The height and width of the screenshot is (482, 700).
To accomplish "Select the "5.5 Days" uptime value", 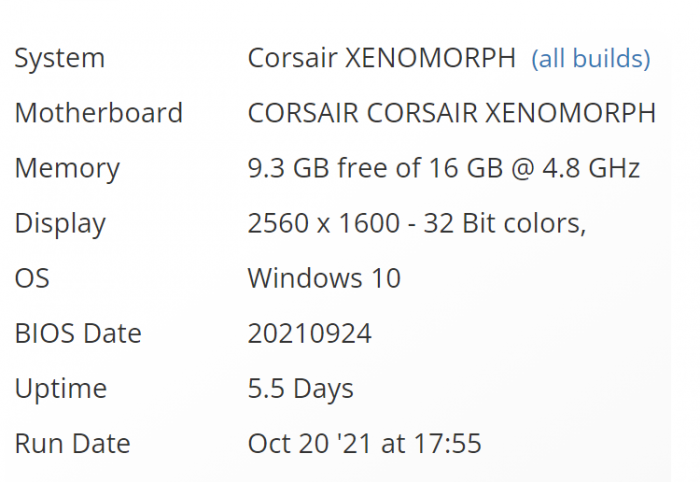I will (300, 388).
